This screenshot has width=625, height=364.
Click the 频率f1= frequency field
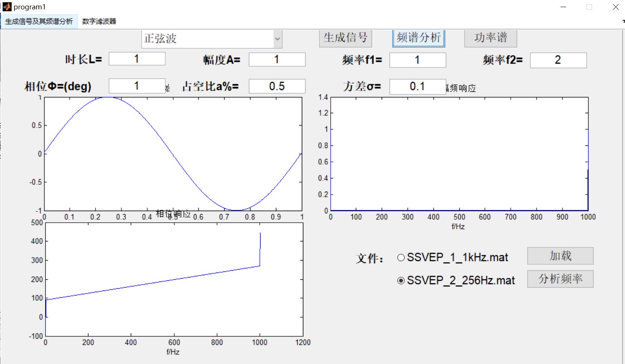tap(417, 60)
